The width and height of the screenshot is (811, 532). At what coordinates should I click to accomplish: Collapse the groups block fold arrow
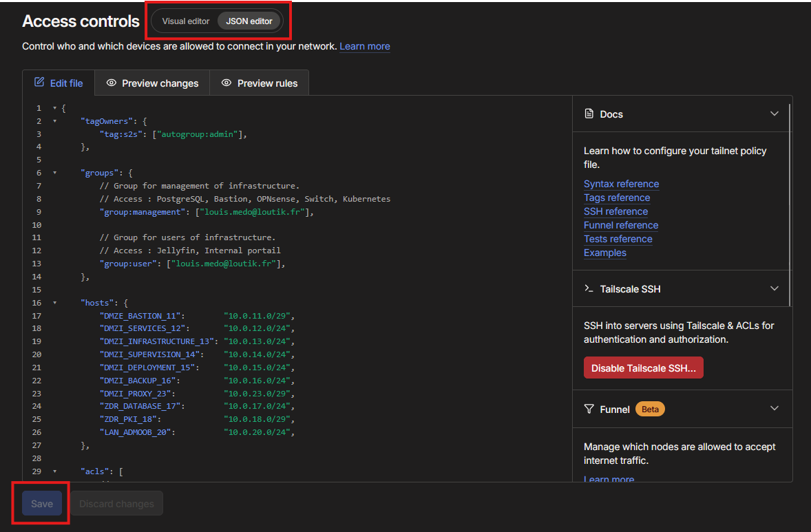(x=55, y=173)
